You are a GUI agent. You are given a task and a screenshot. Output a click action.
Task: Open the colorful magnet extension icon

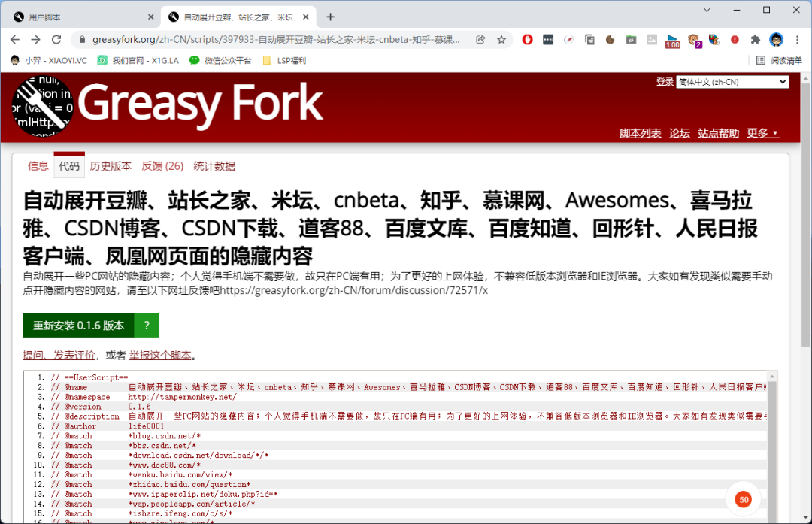714,39
